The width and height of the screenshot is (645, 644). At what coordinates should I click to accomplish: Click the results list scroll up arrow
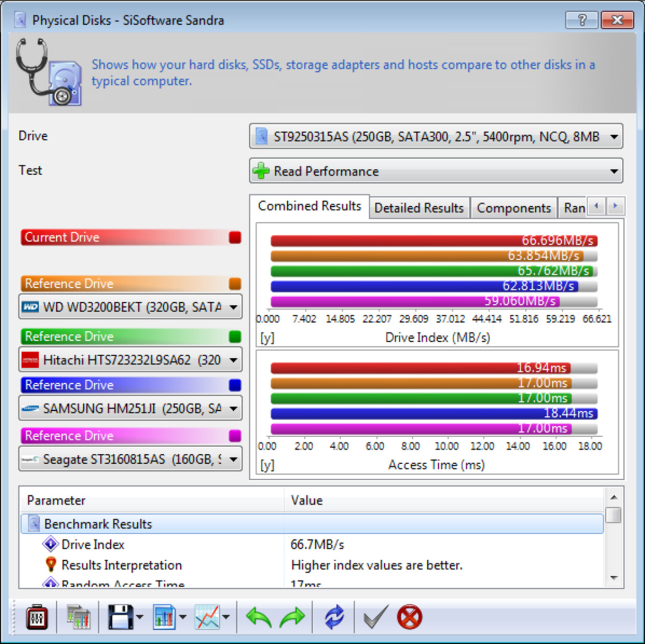614,497
